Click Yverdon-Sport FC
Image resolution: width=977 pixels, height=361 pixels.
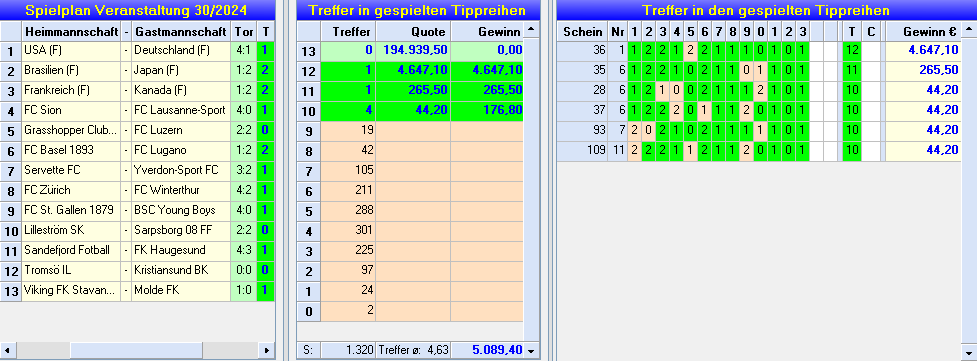(181, 170)
